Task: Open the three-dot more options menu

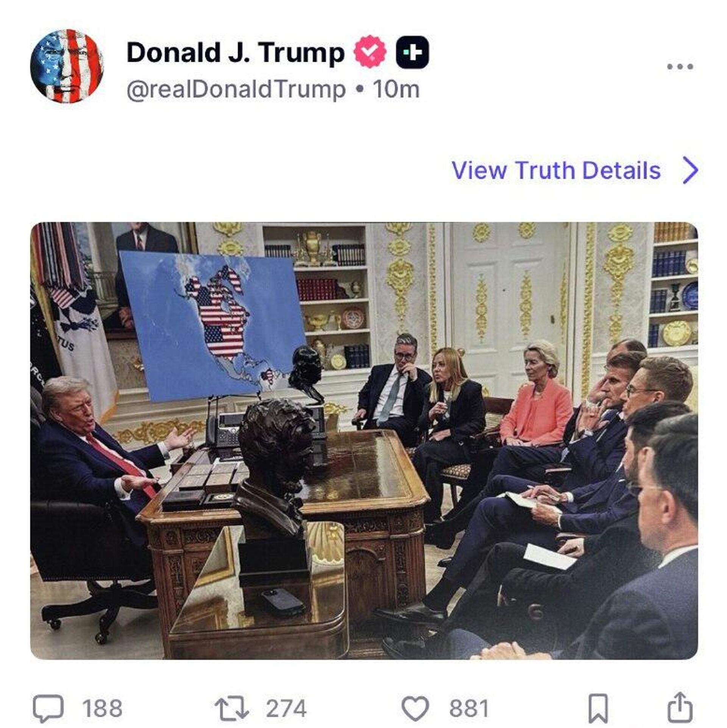Action: (x=680, y=67)
